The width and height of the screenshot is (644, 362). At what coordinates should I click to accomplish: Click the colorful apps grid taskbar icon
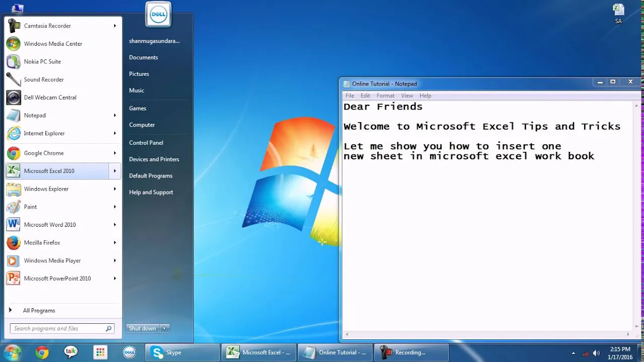tap(100, 352)
